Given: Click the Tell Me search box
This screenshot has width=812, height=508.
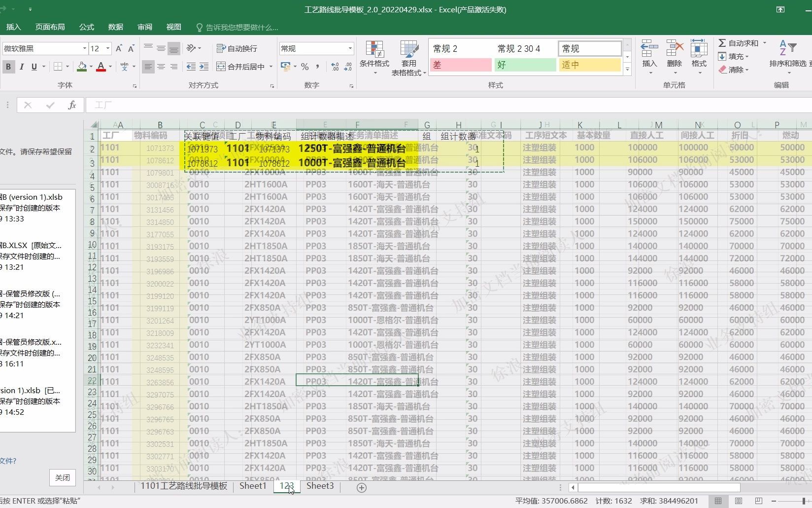Looking at the screenshot, I should coord(237,28).
